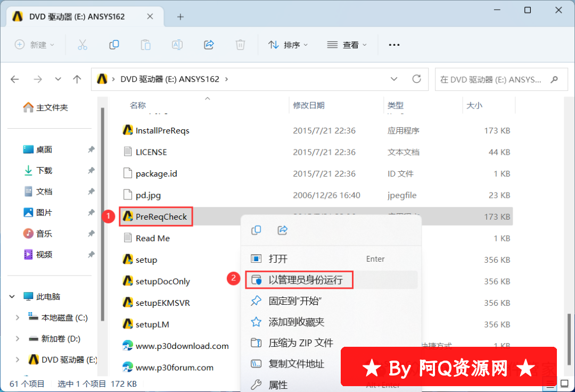Sort by 大小 column header
This screenshot has height=392, width=575.
click(474, 105)
